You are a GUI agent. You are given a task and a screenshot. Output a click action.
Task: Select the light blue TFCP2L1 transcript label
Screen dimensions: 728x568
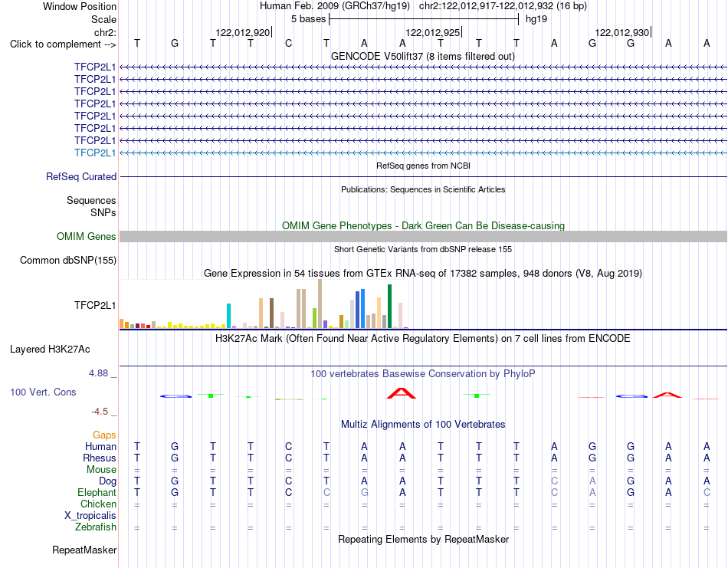(95, 153)
